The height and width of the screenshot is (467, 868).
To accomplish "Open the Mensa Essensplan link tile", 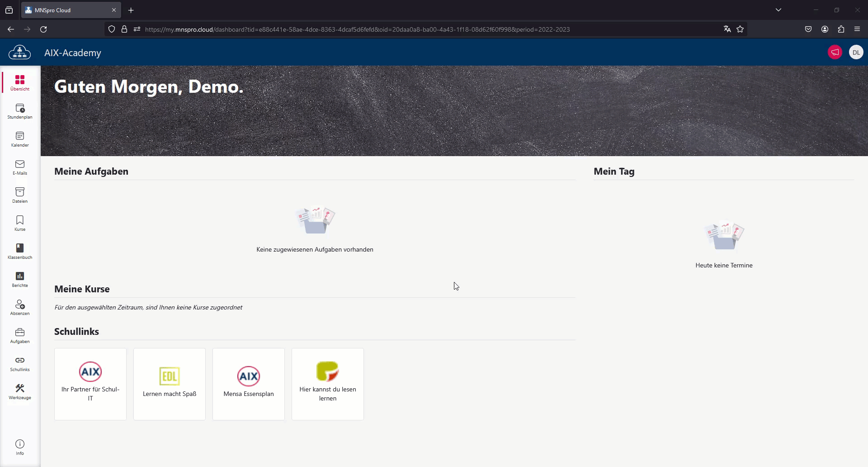I will pyautogui.click(x=249, y=384).
